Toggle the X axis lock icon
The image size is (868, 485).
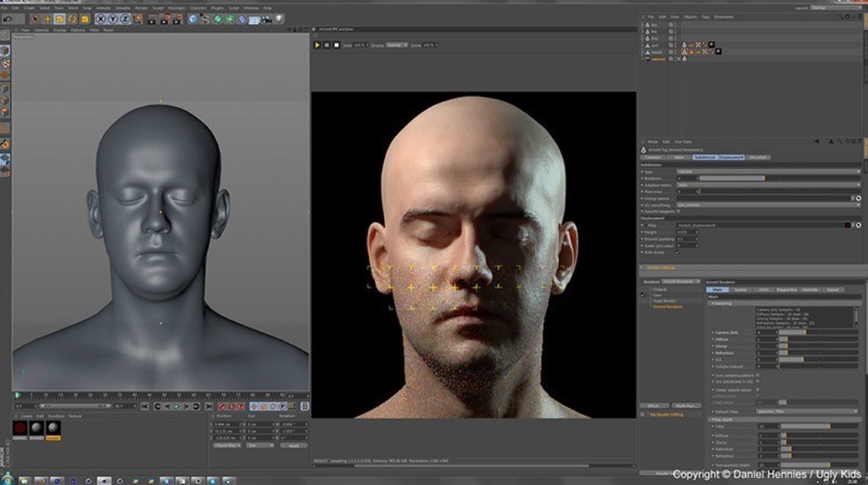pyautogui.click(x=101, y=19)
